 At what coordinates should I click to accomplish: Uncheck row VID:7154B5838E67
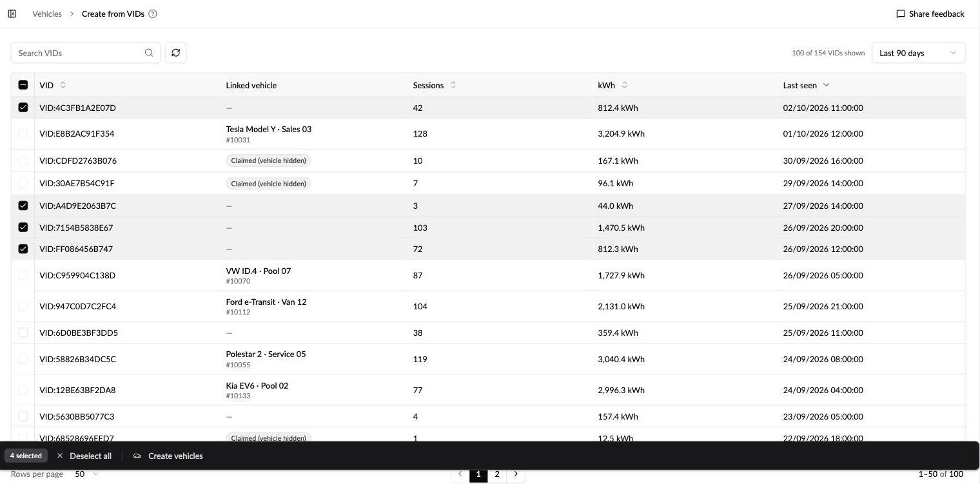[23, 227]
